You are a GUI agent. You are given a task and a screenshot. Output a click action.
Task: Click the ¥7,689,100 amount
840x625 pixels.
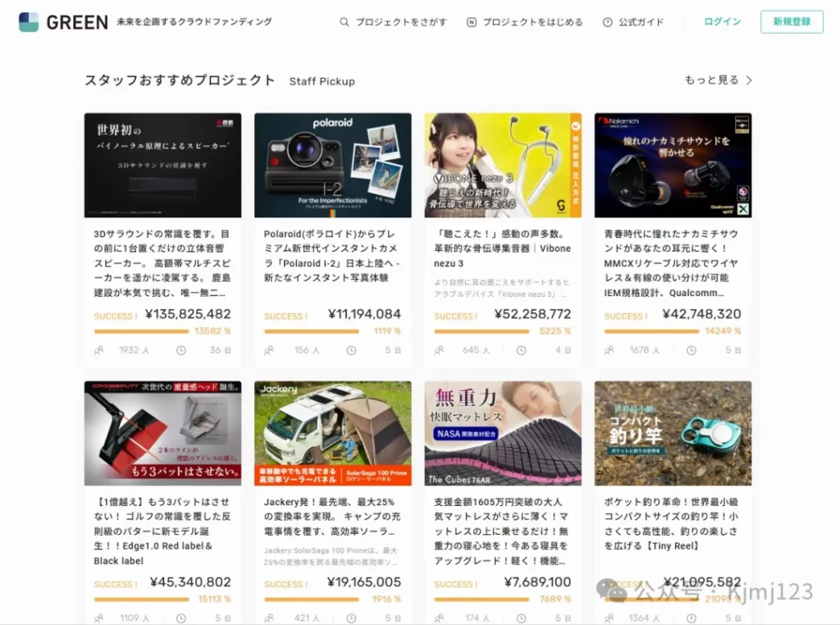point(537,582)
